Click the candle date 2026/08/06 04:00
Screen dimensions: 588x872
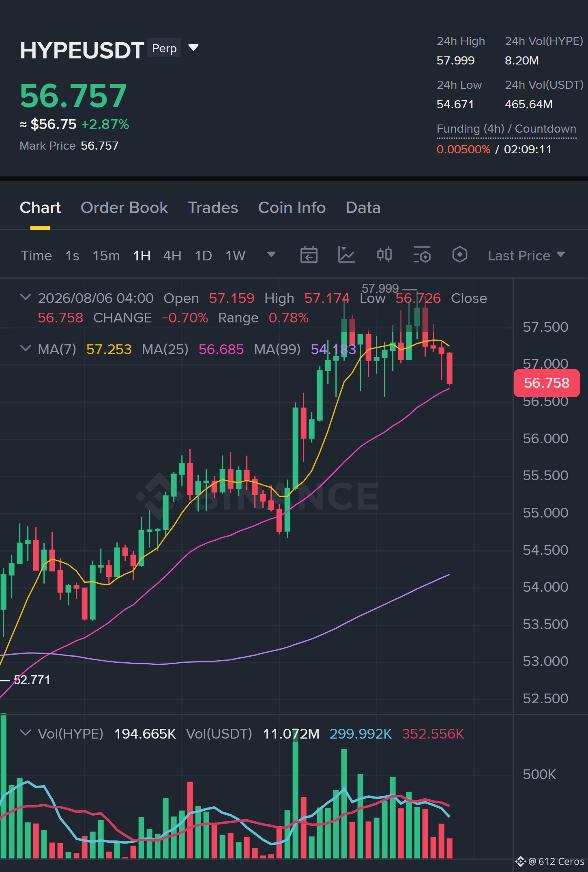(96, 298)
